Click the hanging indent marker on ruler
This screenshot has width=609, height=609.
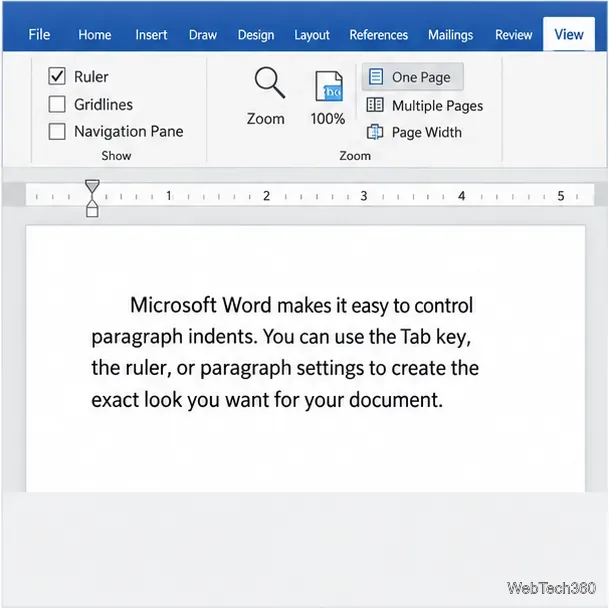pos(92,202)
